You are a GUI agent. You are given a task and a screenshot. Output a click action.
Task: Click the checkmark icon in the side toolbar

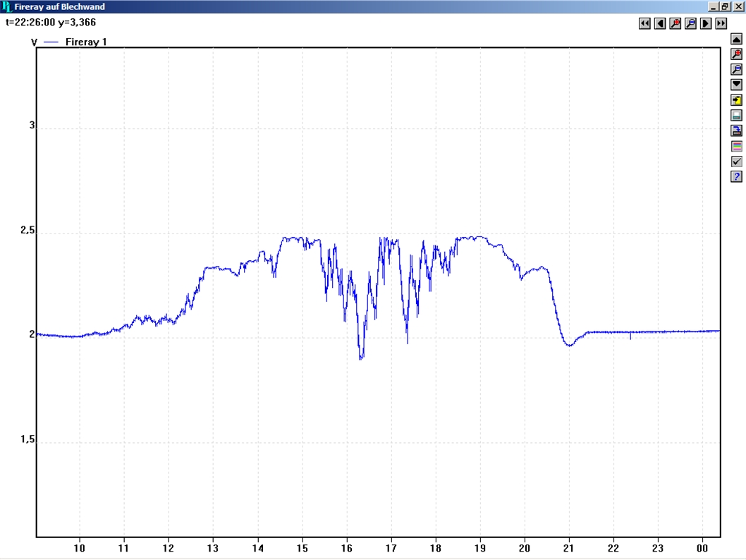pyautogui.click(x=737, y=162)
